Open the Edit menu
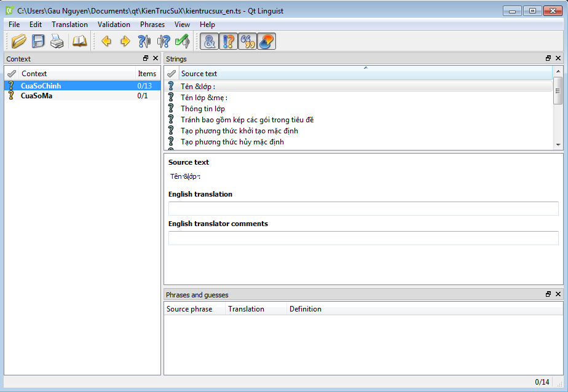The image size is (568, 392). coord(36,24)
